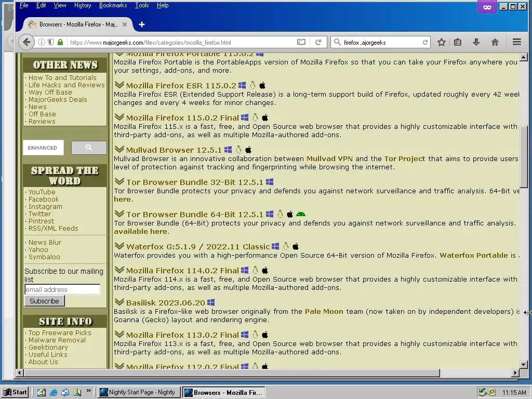Viewport: 532px width, 399px height.
Task: Expand chevron beside Tor Browser Bundle 32-Bit
Action: 119,181
